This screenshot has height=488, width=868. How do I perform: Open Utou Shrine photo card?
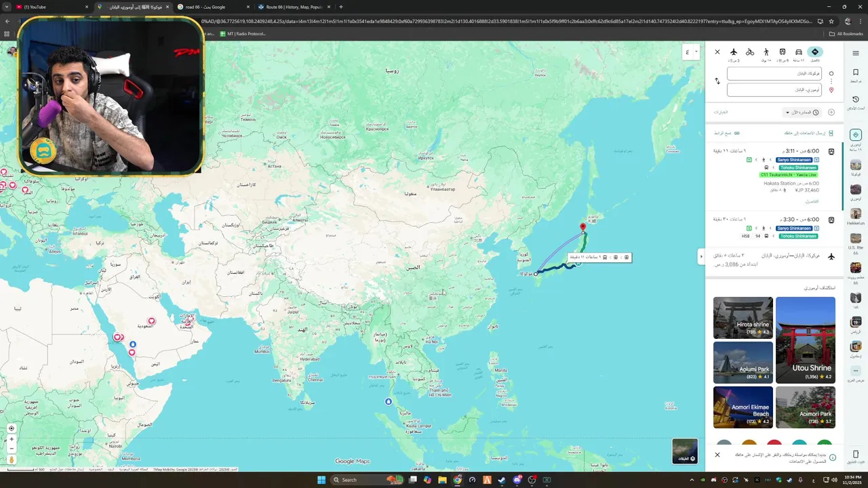(805, 340)
